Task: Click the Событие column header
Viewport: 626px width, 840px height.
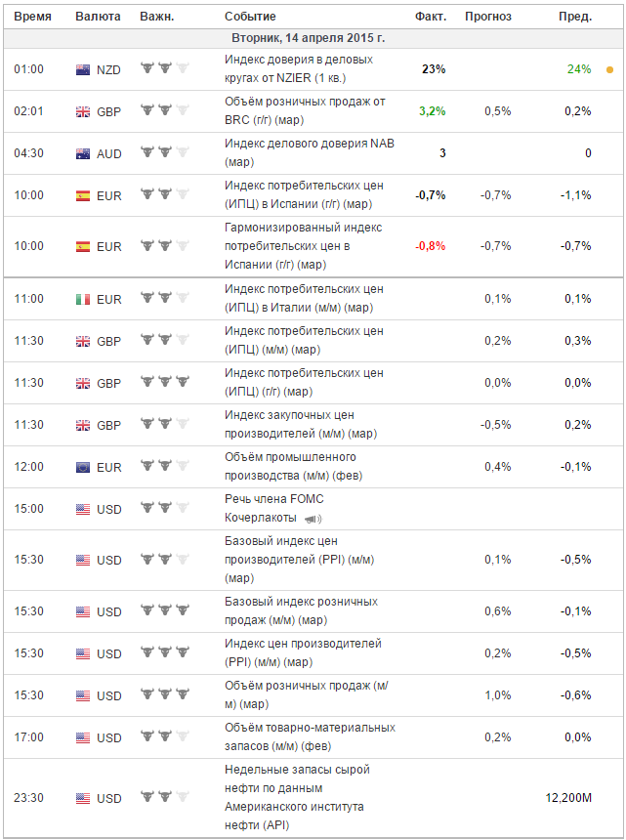Action: point(250,17)
